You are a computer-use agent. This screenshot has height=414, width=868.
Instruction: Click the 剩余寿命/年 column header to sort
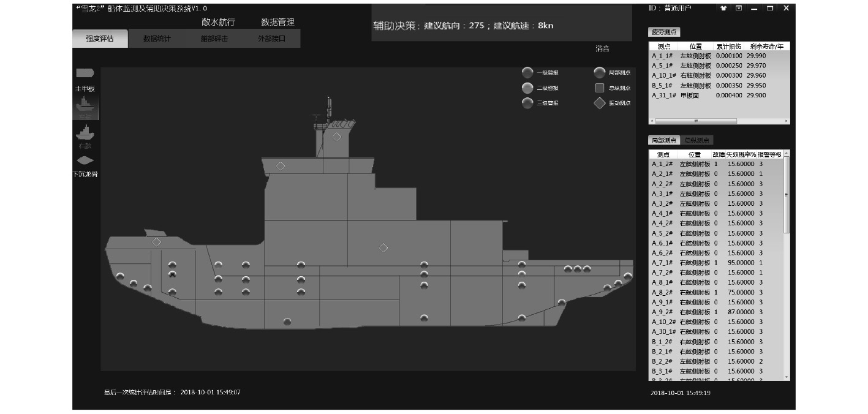tap(771, 47)
